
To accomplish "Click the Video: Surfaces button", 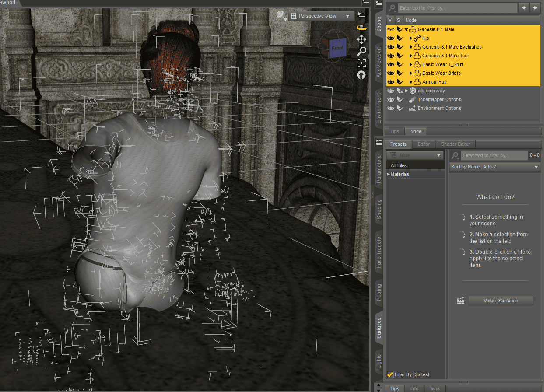I will click(501, 301).
